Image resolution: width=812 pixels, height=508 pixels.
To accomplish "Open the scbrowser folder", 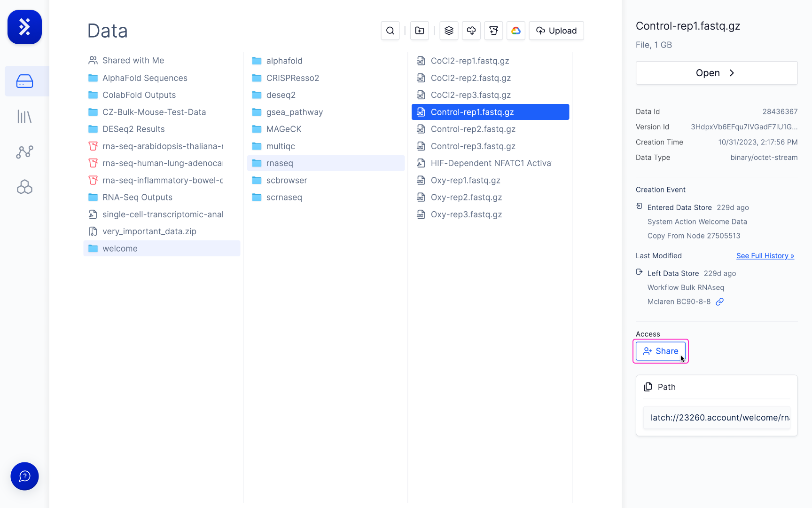I will [326, 180].
